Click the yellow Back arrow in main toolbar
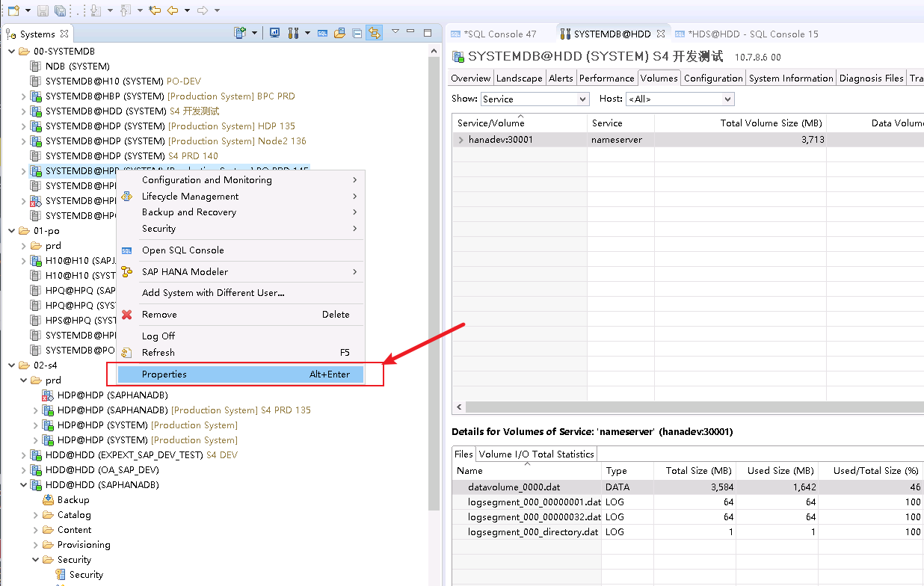The height and width of the screenshot is (586, 924). click(173, 10)
